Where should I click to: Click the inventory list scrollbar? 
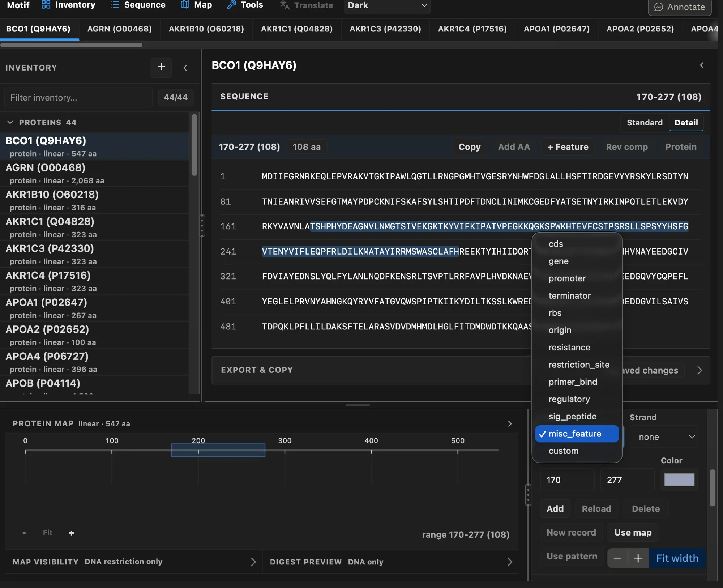pyautogui.click(x=194, y=145)
